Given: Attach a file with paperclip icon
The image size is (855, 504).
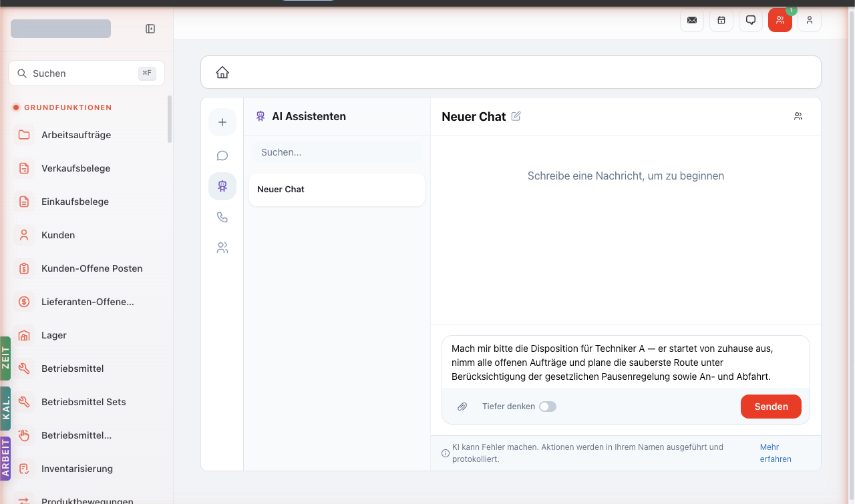Looking at the screenshot, I should (x=462, y=407).
